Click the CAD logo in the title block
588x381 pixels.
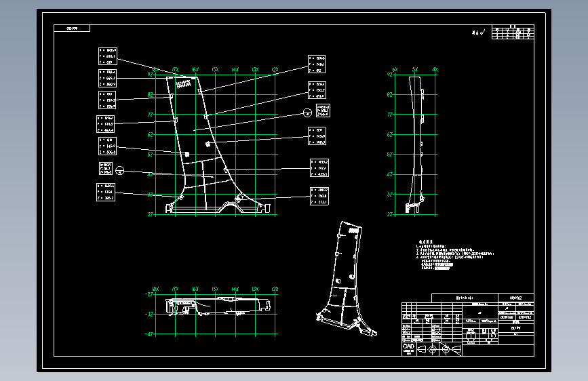click(408, 348)
